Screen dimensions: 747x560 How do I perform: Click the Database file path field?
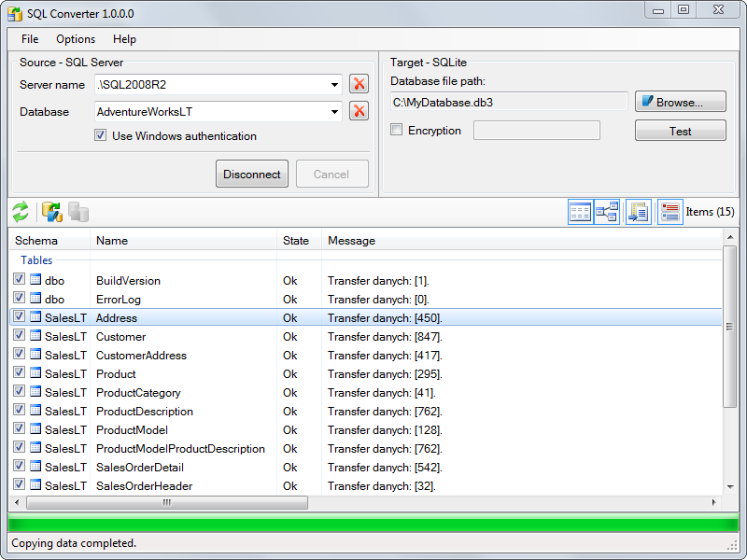[509, 102]
